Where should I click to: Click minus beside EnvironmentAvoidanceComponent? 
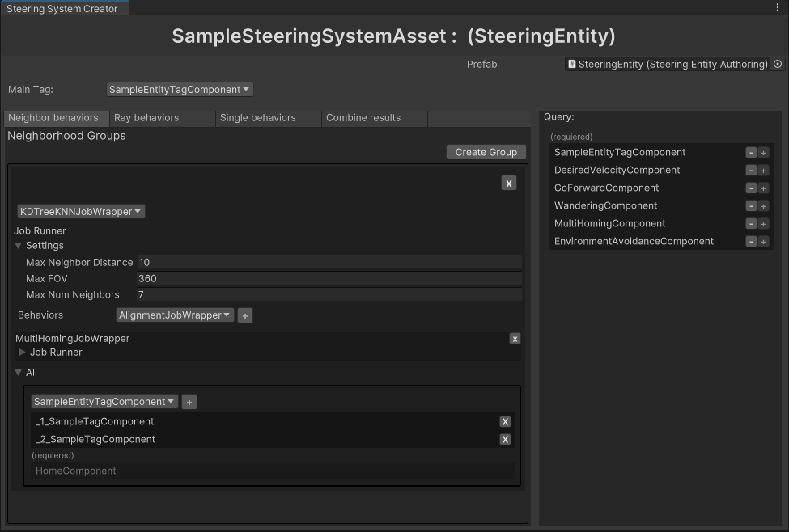(x=751, y=242)
